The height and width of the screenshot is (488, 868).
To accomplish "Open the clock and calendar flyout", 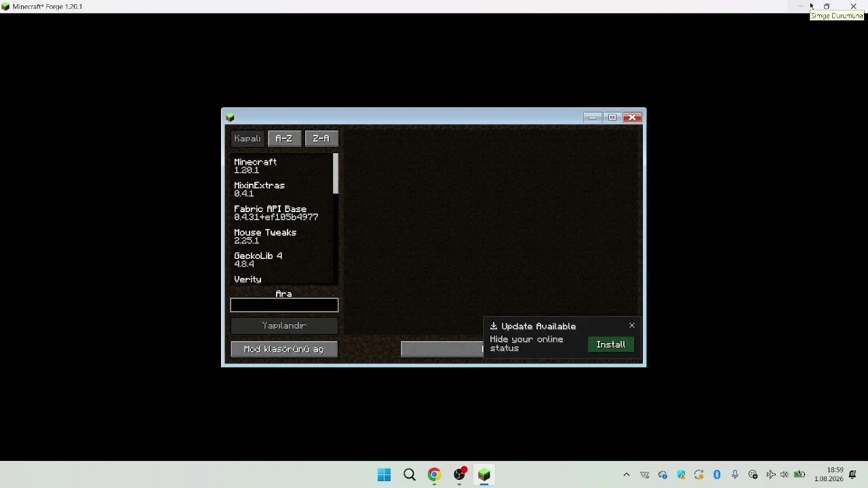I will pos(830,474).
